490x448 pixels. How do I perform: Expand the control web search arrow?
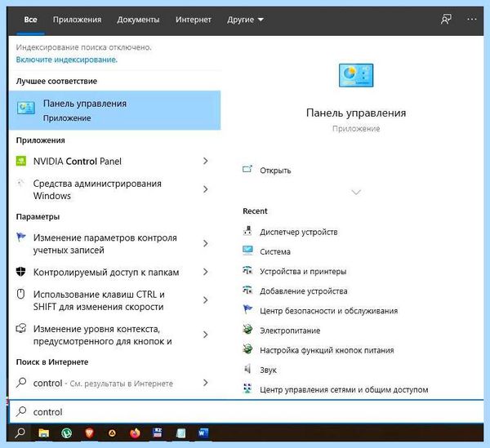(x=205, y=383)
